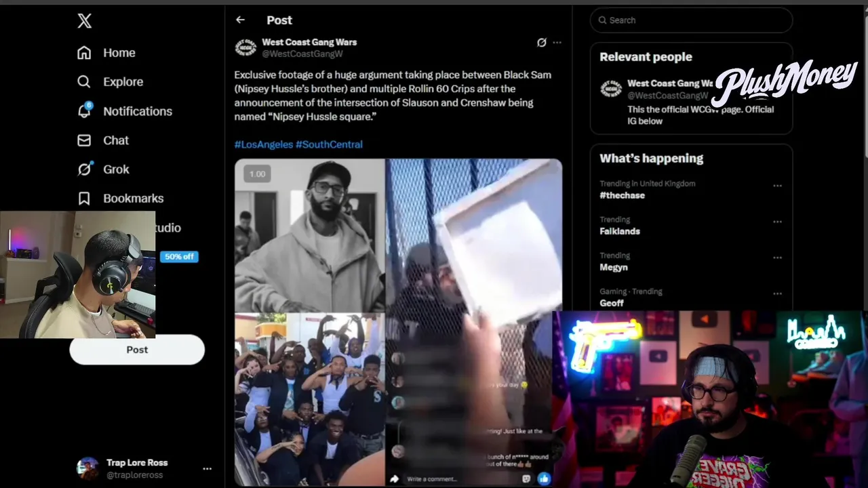Image resolution: width=868 pixels, height=488 pixels.
Task: Click the X logo icon
Action: (x=84, y=20)
